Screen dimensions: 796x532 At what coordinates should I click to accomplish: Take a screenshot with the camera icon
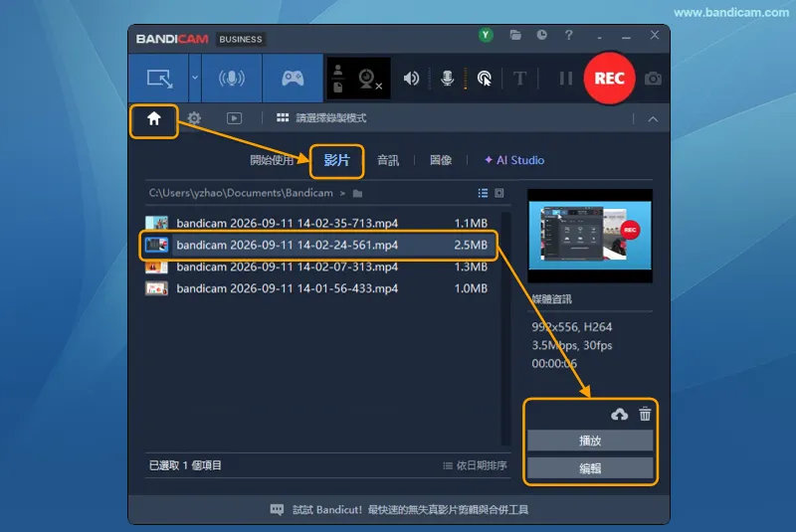pyautogui.click(x=653, y=79)
